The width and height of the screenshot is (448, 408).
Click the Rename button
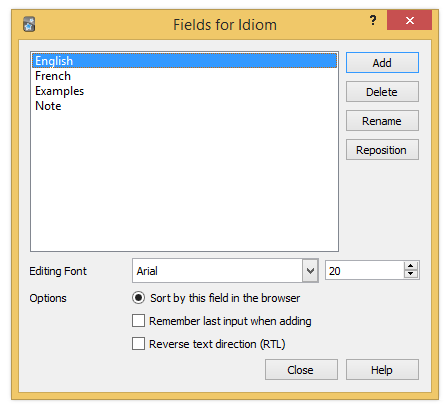382,121
